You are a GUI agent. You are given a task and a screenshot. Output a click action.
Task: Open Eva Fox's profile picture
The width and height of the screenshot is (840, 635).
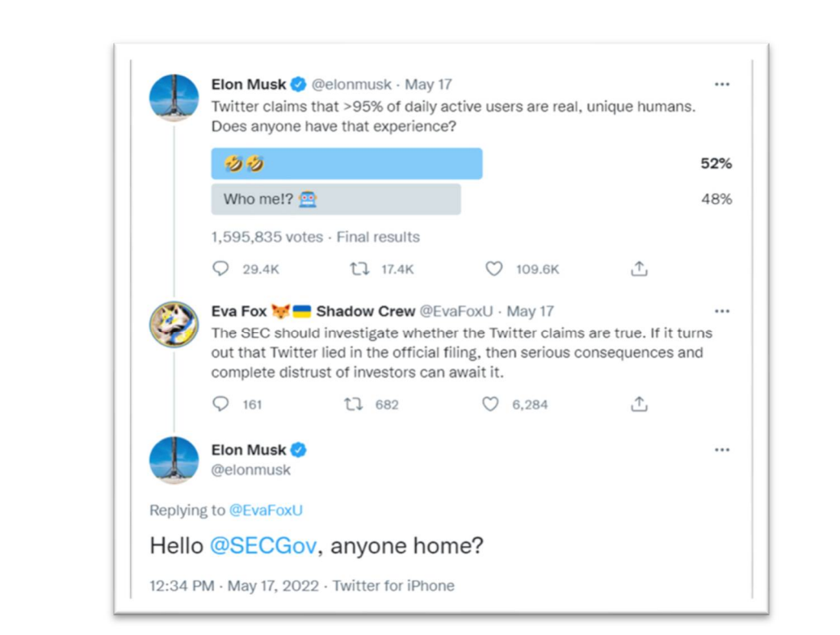pyautogui.click(x=174, y=325)
